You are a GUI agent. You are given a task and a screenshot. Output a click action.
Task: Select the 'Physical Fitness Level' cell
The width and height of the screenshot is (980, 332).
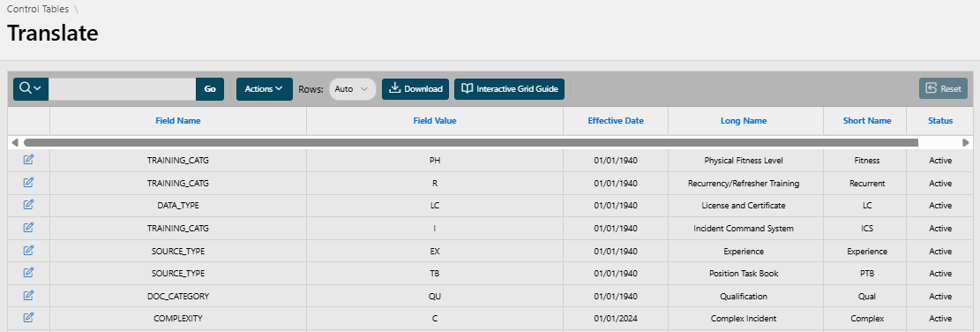745,161
